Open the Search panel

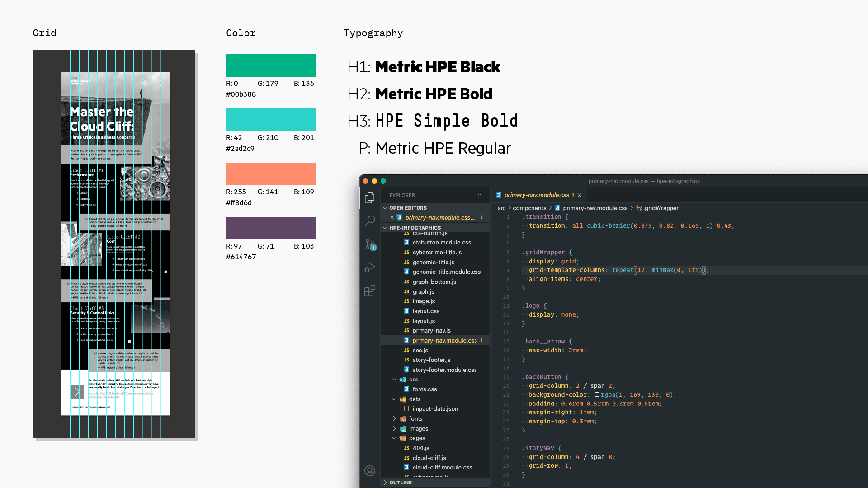[370, 221]
